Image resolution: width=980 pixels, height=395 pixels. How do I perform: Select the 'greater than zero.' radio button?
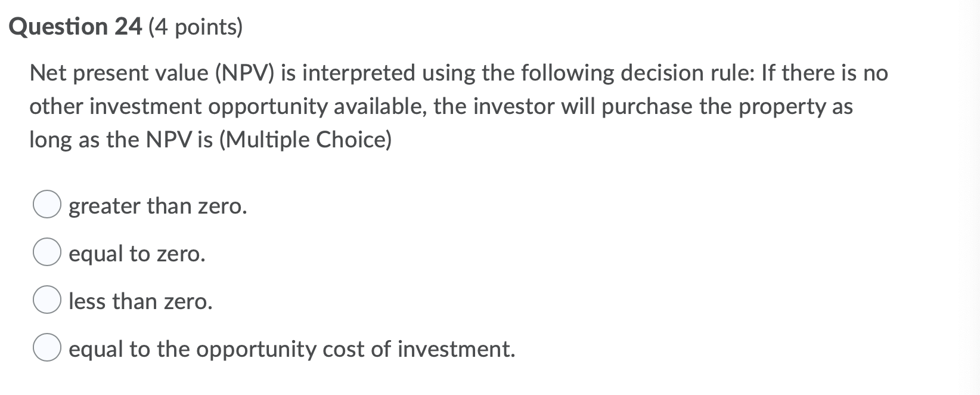tap(46, 206)
